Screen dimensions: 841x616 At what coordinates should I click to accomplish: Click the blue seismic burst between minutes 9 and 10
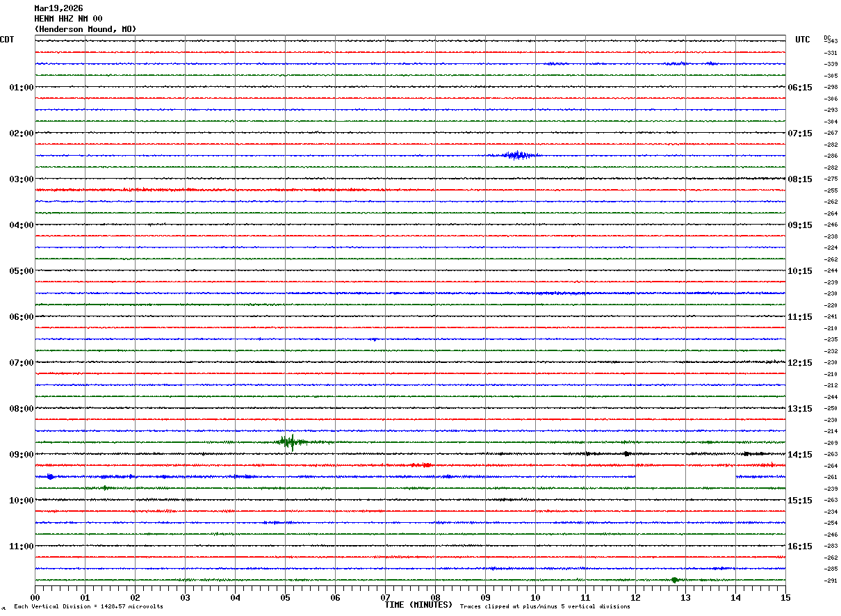point(516,155)
